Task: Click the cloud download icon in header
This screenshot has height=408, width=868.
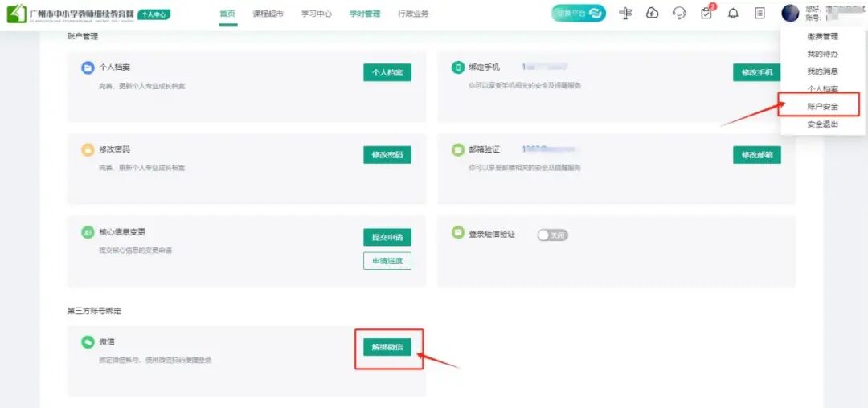Action: pyautogui.click(x=653, y=14)
